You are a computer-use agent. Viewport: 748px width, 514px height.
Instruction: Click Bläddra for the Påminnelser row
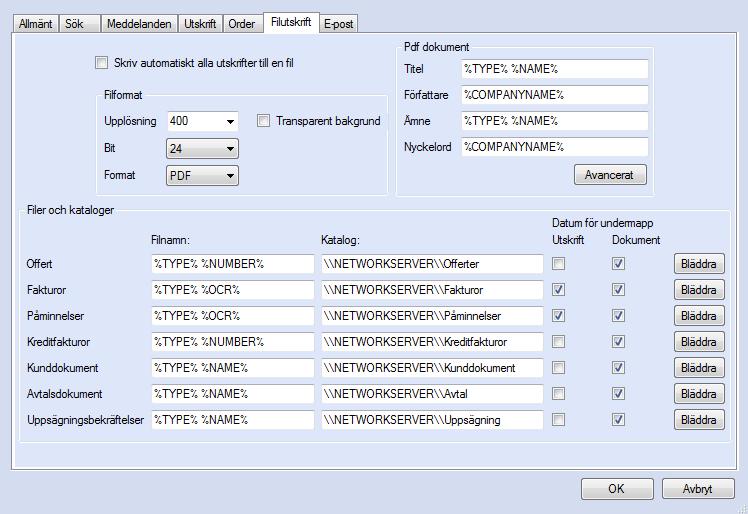pyautogui.click(x=699, y=315)
